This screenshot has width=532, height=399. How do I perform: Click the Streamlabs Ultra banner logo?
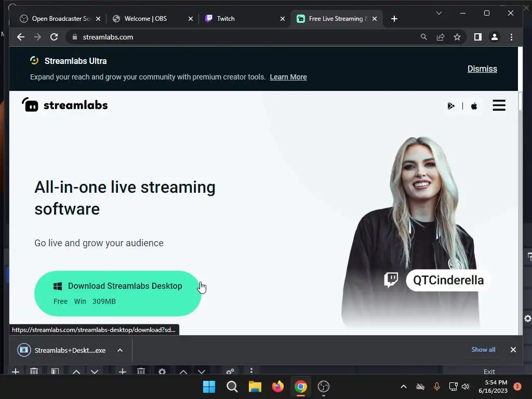(x=34, y=60)
